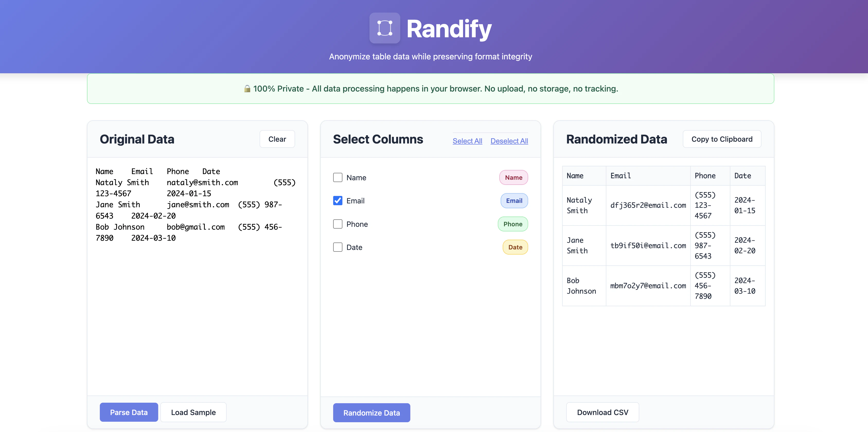Viewport: 868px width, 432px height.
Task: Click the Randify logo icon
Action: 384,28
